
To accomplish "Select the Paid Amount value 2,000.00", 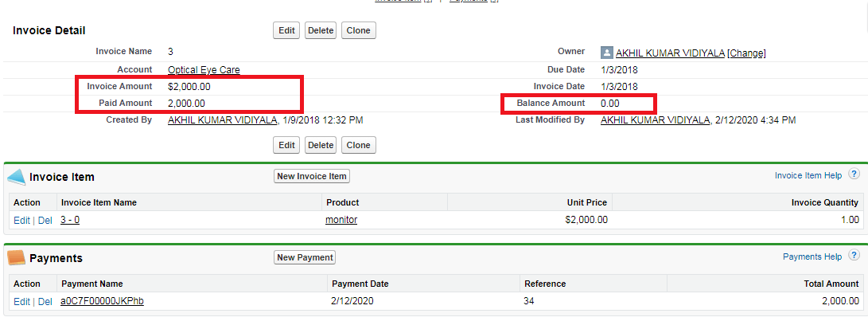I will (186, 104).
